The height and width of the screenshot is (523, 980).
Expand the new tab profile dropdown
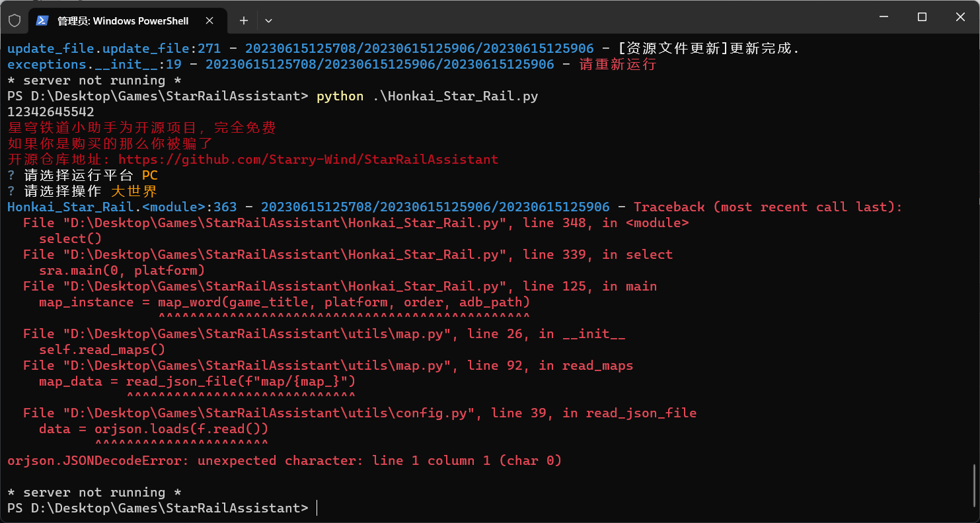[x=268, y=20]
